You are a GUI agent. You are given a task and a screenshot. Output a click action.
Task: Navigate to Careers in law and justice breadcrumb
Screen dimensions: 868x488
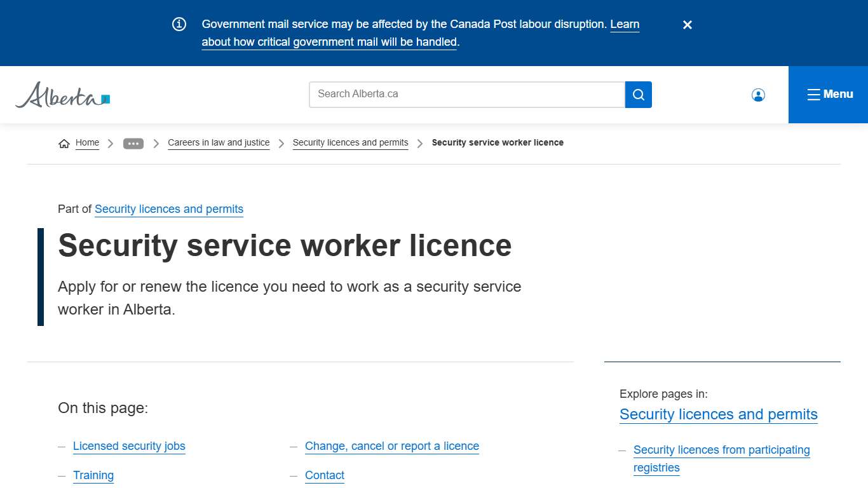coord(219,142)
